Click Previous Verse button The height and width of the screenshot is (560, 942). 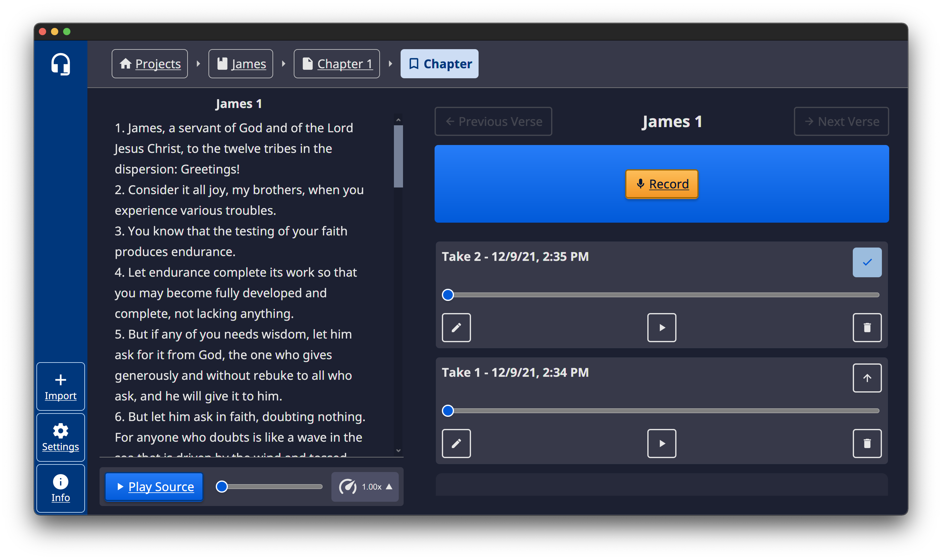[493, 122]
